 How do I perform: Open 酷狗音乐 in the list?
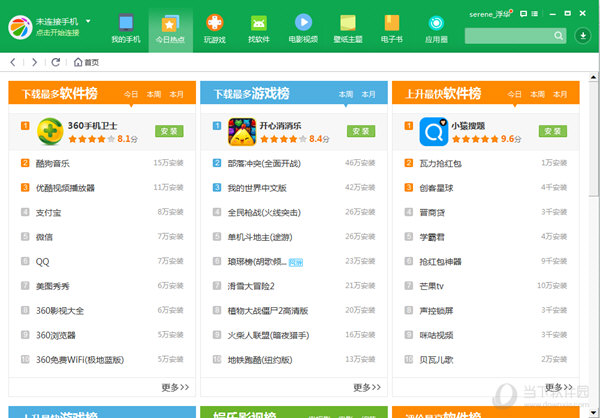[x=53, y=163]
